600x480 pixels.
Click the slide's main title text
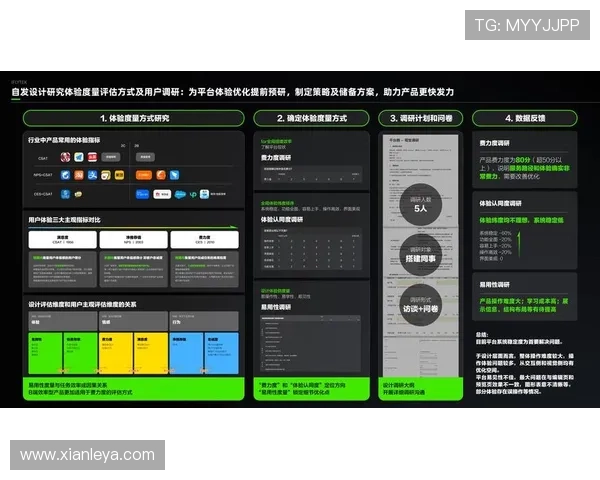coord(233,92)
